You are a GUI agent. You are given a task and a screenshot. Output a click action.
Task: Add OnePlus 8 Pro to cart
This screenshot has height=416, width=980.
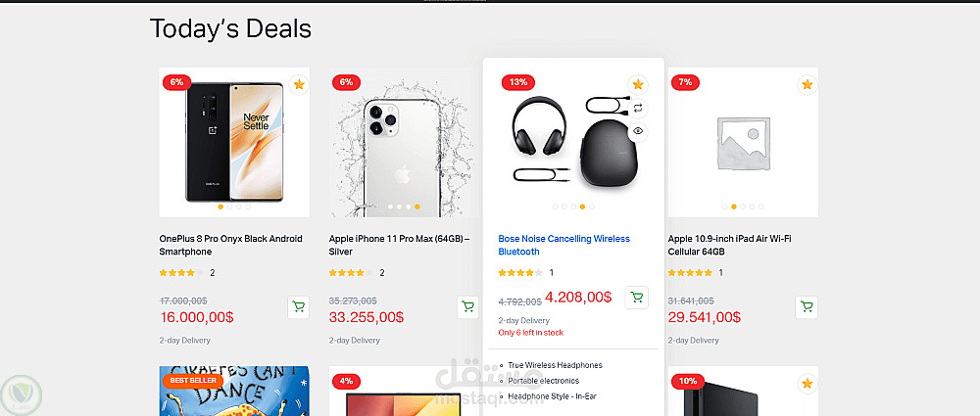point(299,306)
